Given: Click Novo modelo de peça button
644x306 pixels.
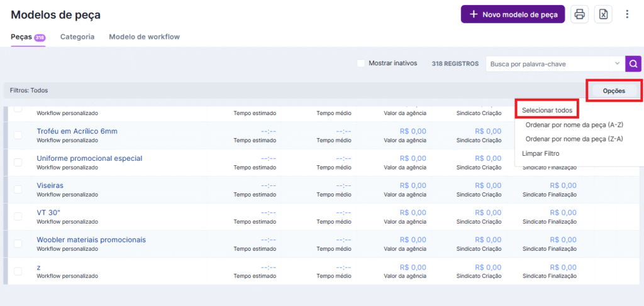Looking at the screenshot, I should pyautogui.click(x=513, y=14).
